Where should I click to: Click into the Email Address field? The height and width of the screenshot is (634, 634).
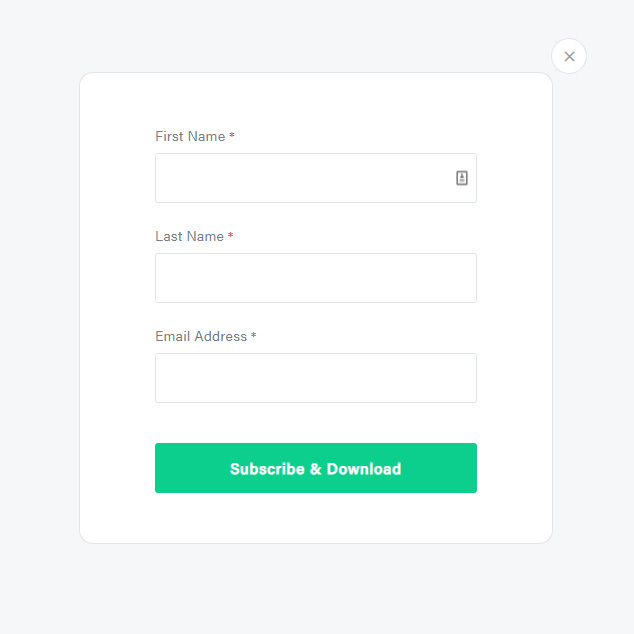click(315, 378)
